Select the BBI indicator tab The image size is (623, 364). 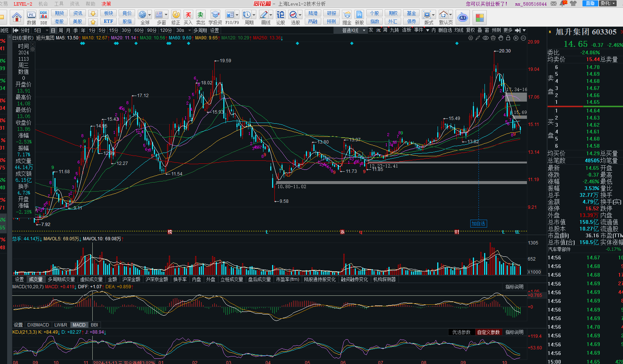tap(94, 325)
